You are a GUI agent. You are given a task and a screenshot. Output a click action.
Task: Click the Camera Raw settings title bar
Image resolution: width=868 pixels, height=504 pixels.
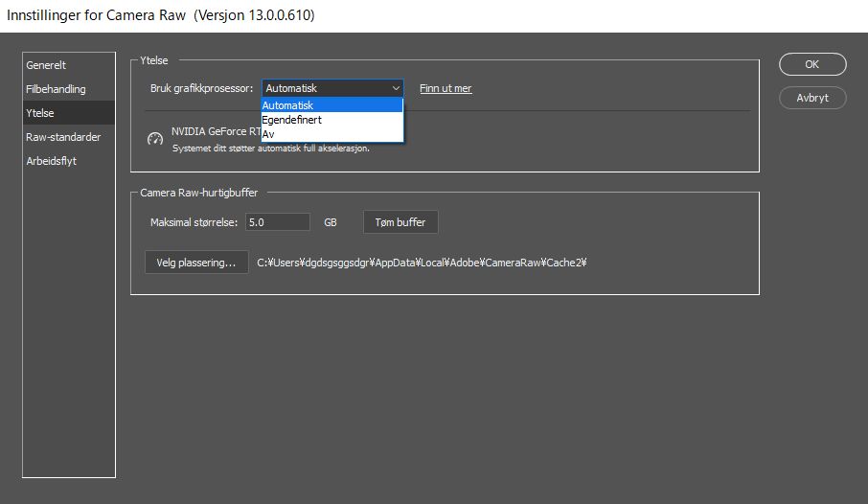[434, 15]
